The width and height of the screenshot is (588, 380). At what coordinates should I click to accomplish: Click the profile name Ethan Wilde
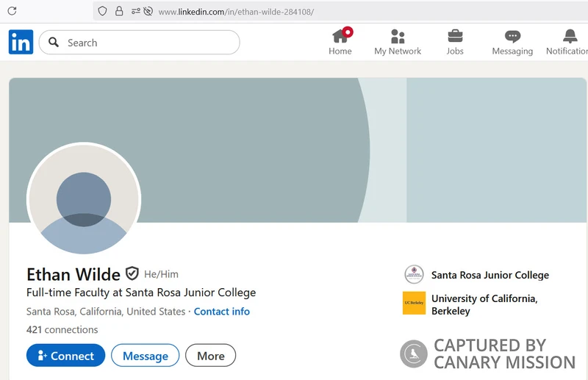[x=73, y=275]
